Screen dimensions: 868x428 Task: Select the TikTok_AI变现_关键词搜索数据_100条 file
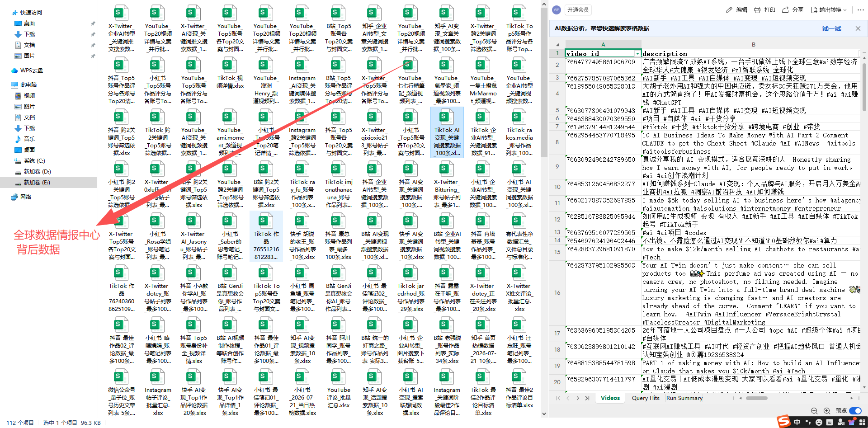[447, 133]
